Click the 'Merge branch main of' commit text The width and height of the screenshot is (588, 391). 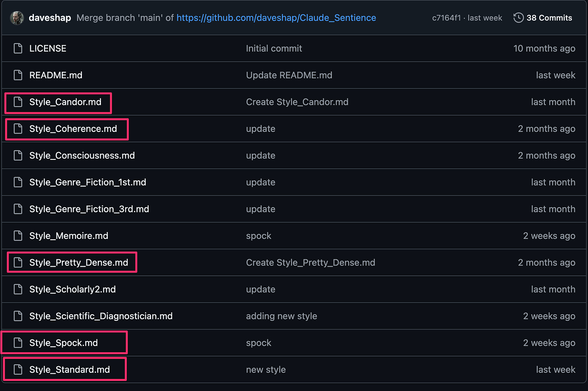pyautogui.click(x=125, y=18)
